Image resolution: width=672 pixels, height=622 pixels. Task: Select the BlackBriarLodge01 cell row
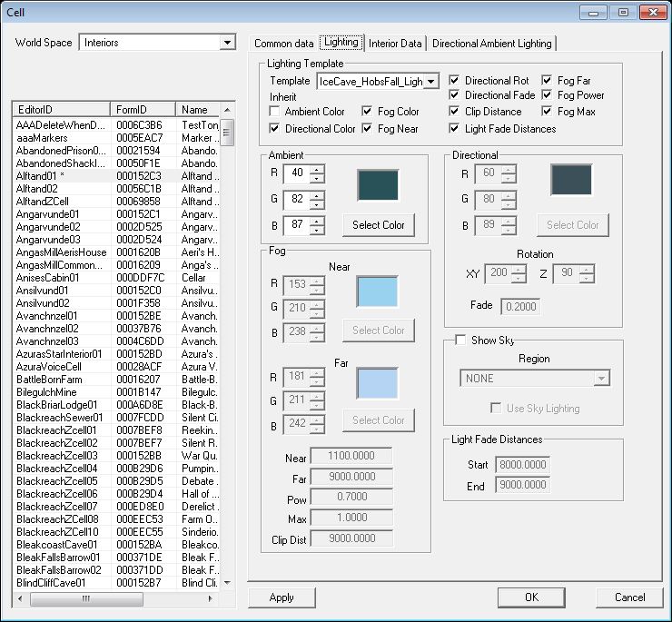(116, 405)
